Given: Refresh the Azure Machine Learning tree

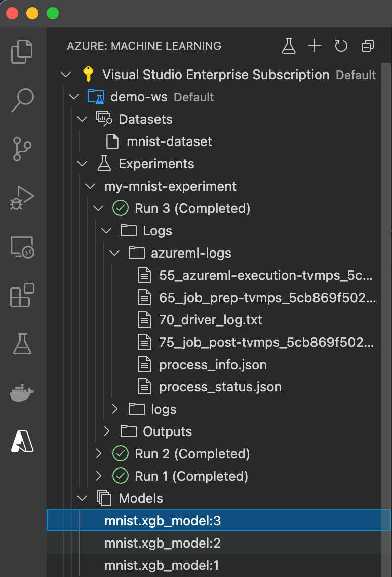Looking at the screenshot, I should (x=341, y=46).
